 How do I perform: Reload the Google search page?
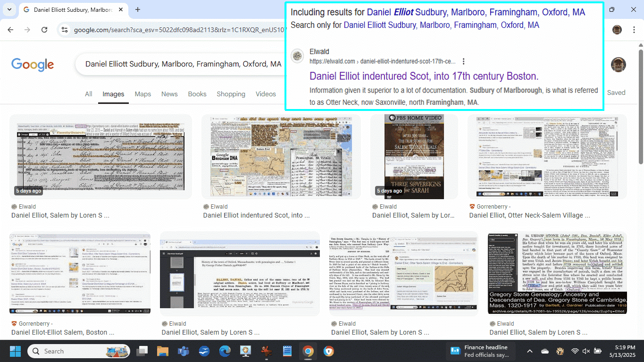[44, 30]
